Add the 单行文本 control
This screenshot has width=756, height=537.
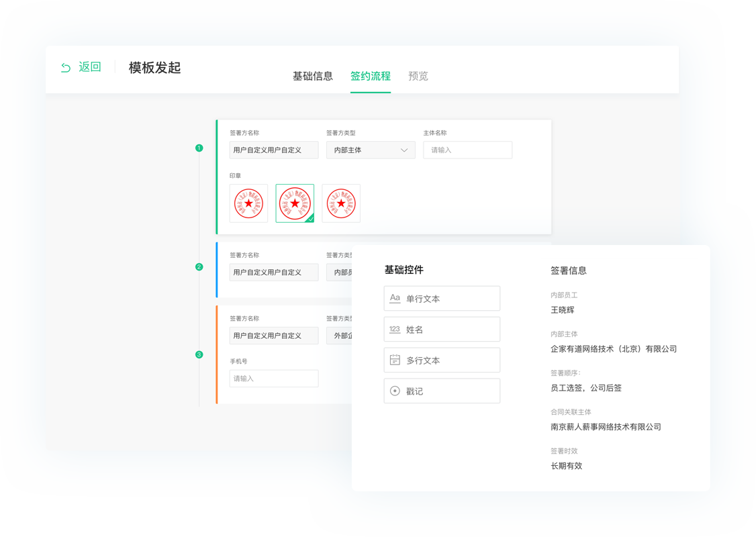click(x=442, y=299)
